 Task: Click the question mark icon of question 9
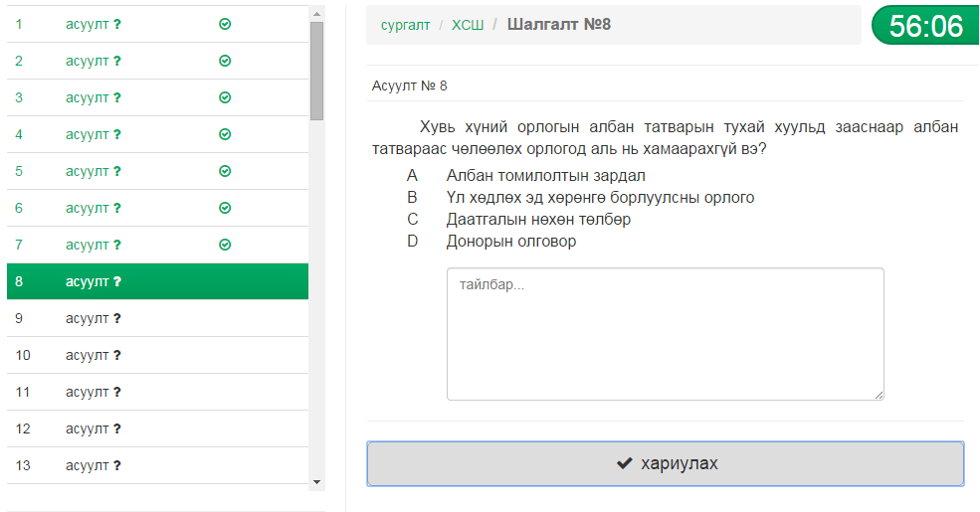(116, 319)
